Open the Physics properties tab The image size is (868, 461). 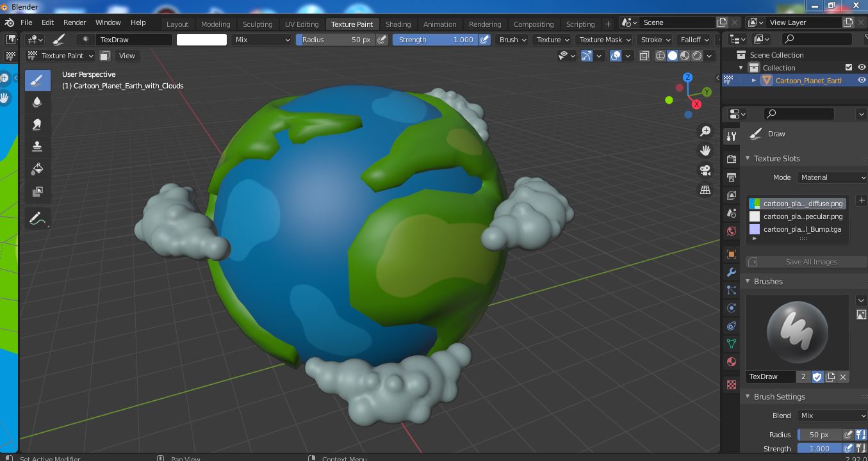click(x=732, y=308)
